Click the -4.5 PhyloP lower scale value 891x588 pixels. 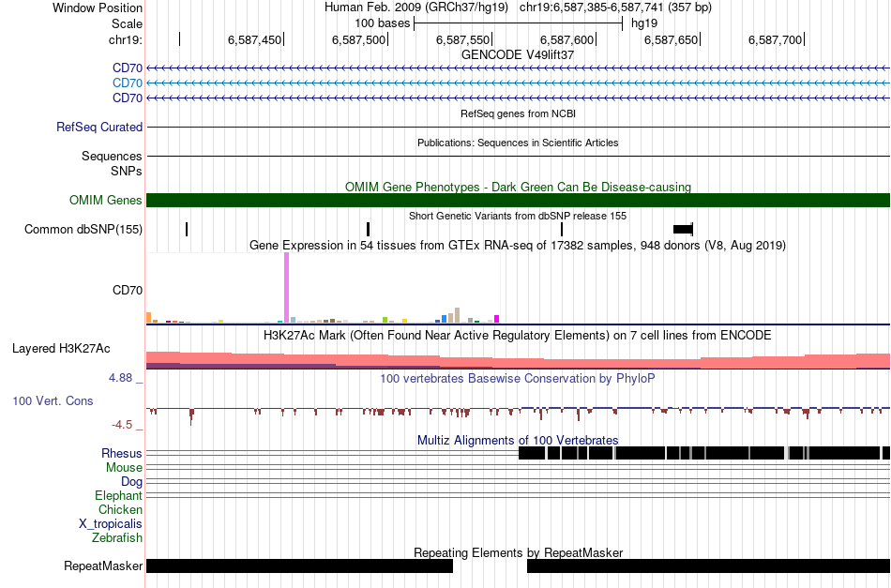coord(122,425)
